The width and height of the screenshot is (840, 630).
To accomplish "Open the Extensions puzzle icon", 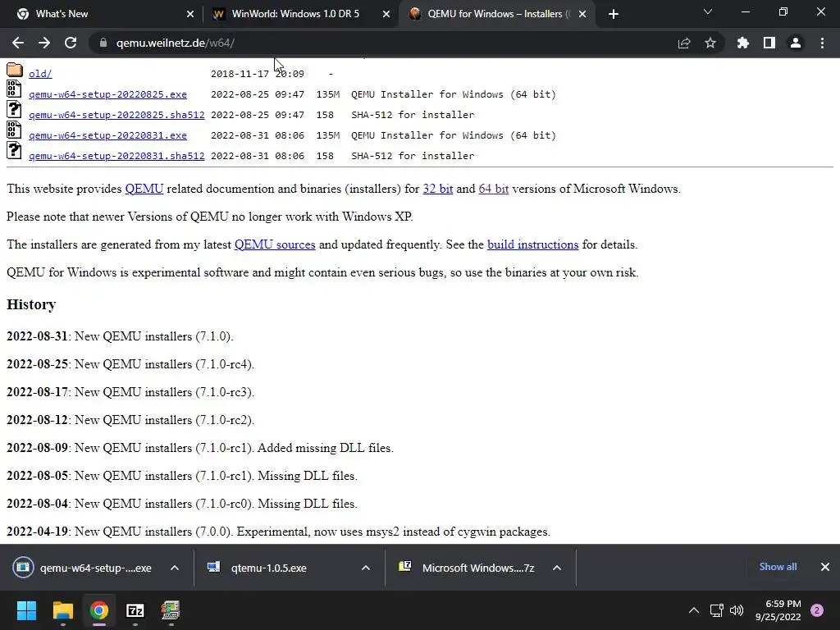I will click(742, 43).
